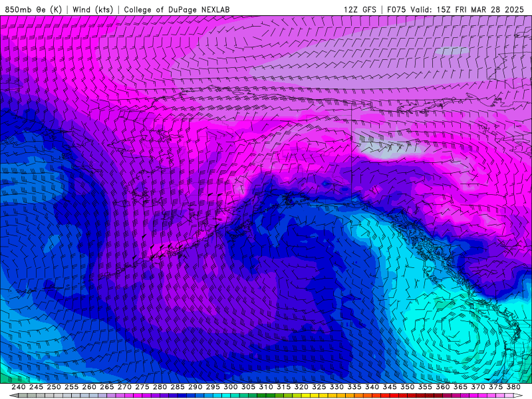This screenshot has width=532, height=399.
Task: Click the 375 value on the color scale
Action: [495, 387]
